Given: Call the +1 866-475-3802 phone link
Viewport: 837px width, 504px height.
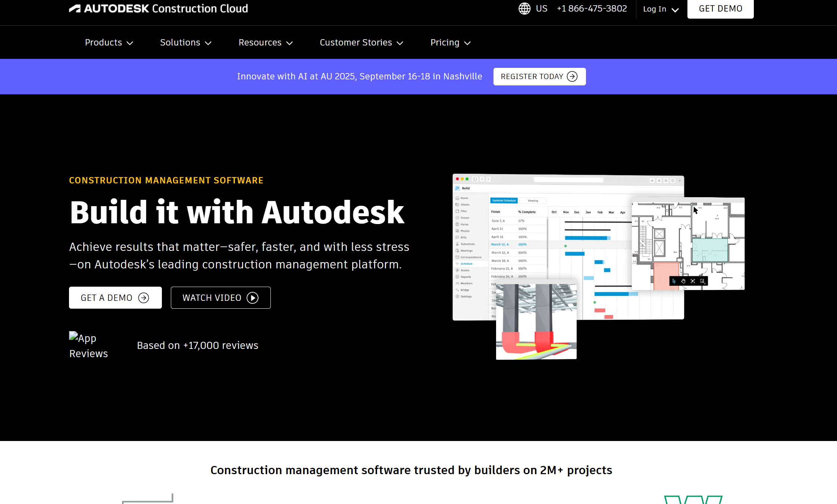Looking at the screenshot, I should point(592,9).
